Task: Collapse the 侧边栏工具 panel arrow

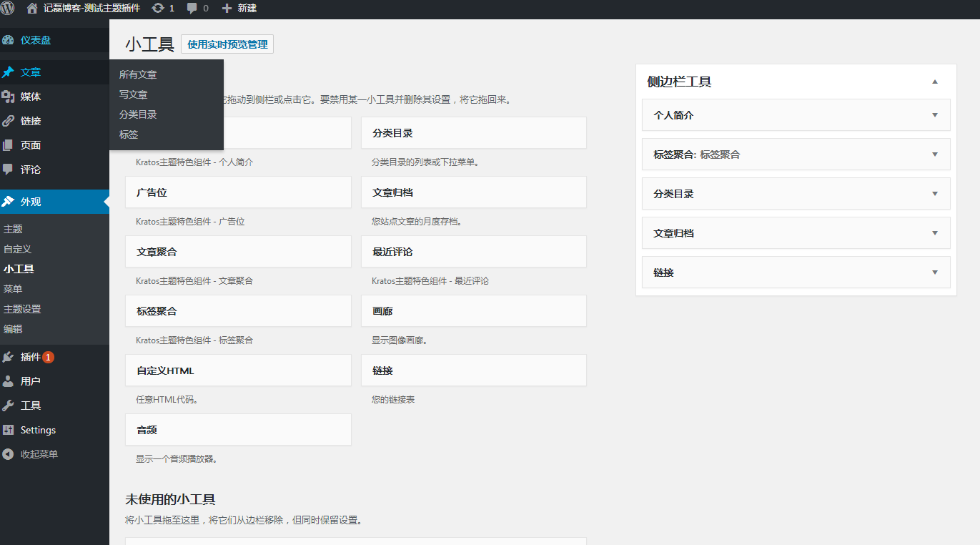Action: pos(935,82)
